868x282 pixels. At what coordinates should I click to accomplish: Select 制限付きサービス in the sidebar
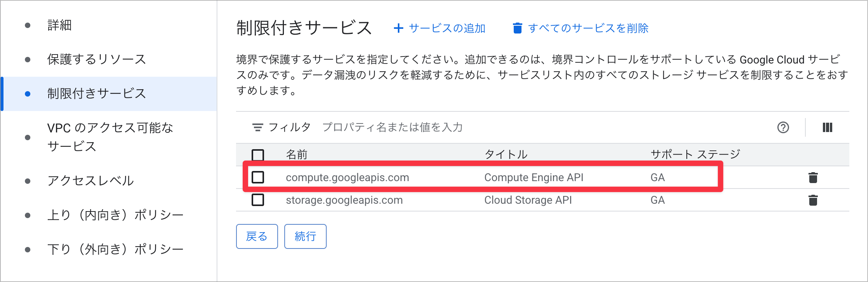[x=96, y=94]
